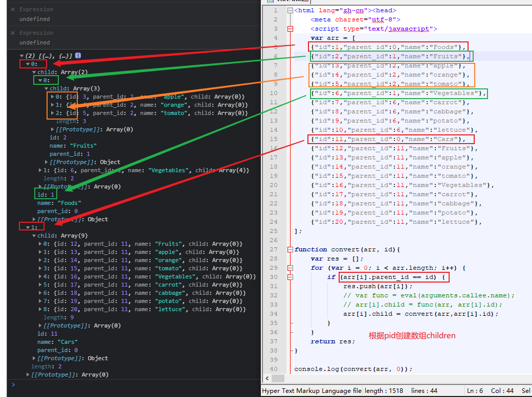Viewport: 532px width, 397px height.
Task: Click the "Col : 44" status bar entry
Action: pos(502,391)
